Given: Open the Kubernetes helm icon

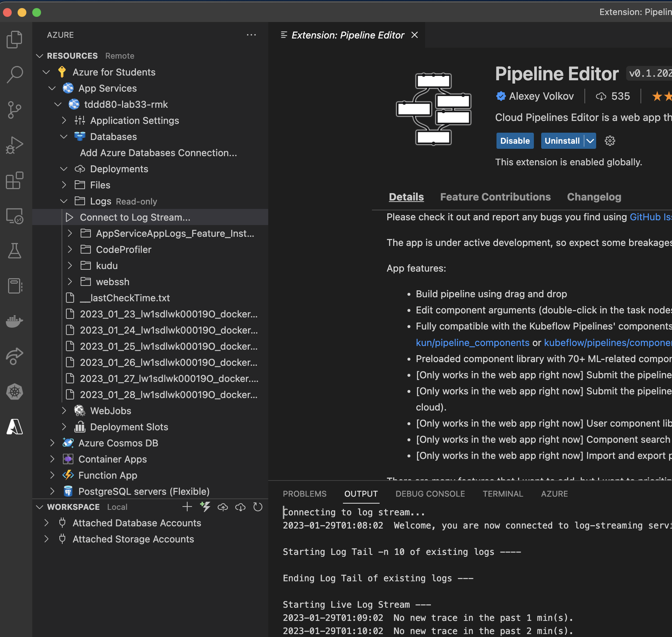Looking at the screenshot, I should click(x=15, y=392).
